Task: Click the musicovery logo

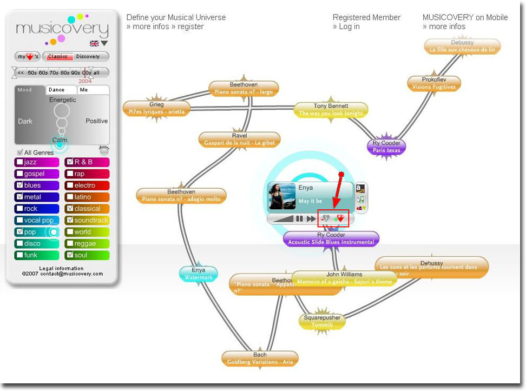Action: click(x=62, y=29)
